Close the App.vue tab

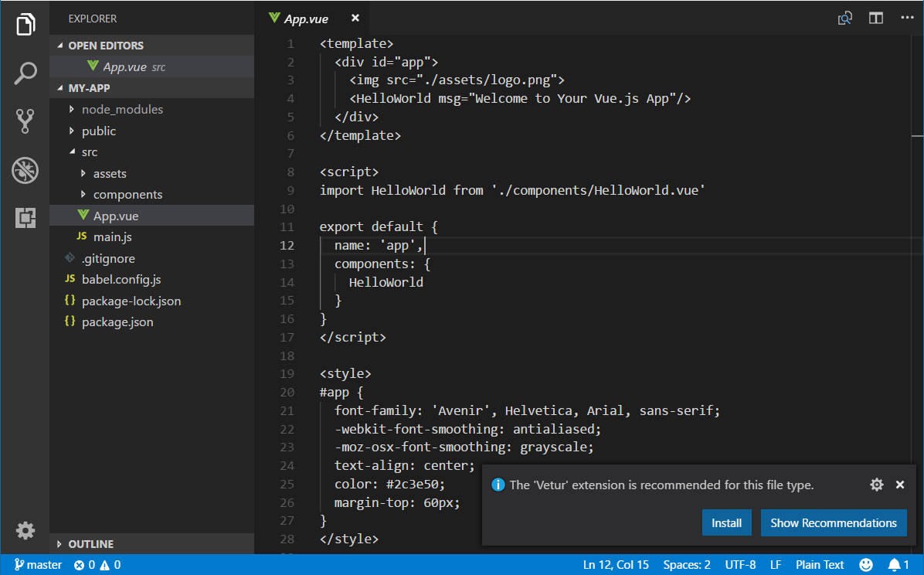[355, 18]
